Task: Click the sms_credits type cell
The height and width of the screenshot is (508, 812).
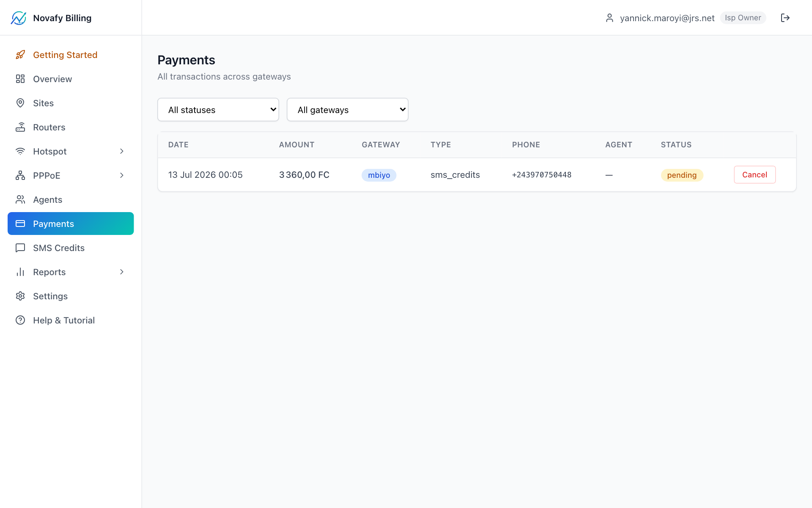Action: pos(455,175)
